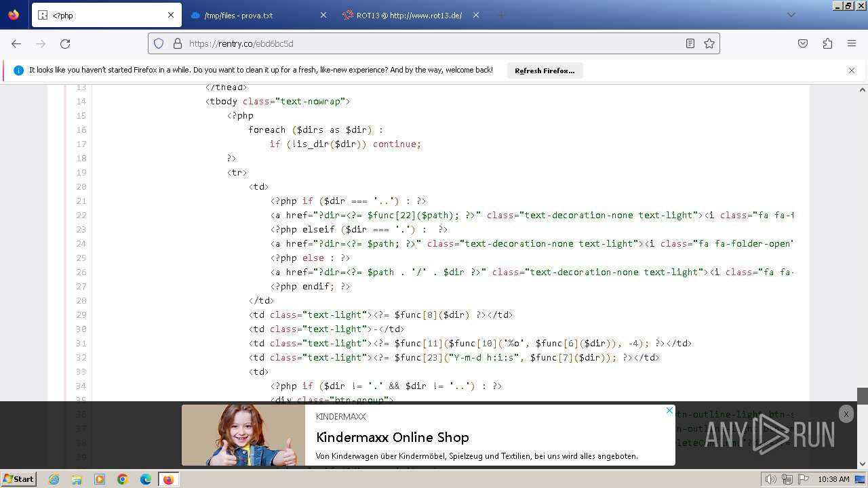Open the Windows Start menu
868x488 pixels.
(18, 479)
